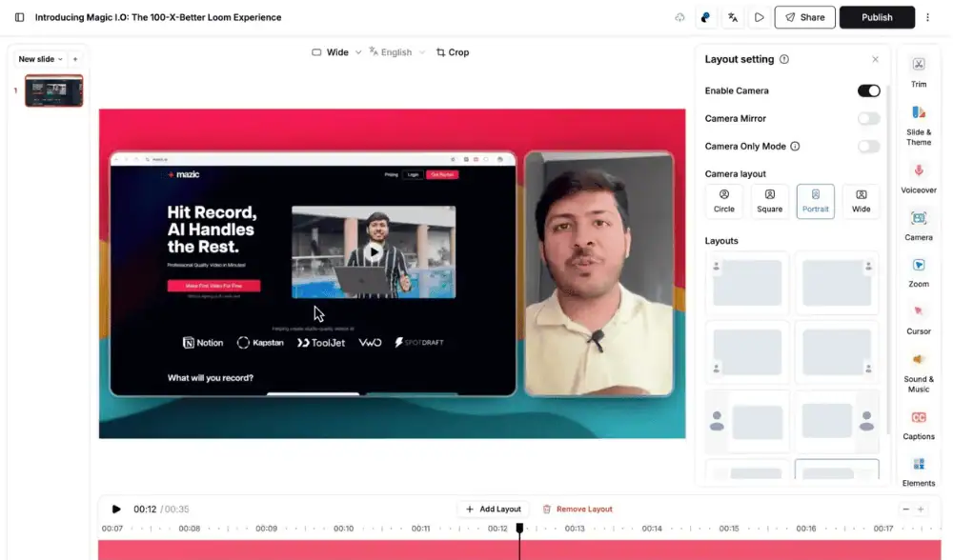This screenshot has width=953, height=560.
Task: Click the timeline playhead marker
Action: click(519, 528)
